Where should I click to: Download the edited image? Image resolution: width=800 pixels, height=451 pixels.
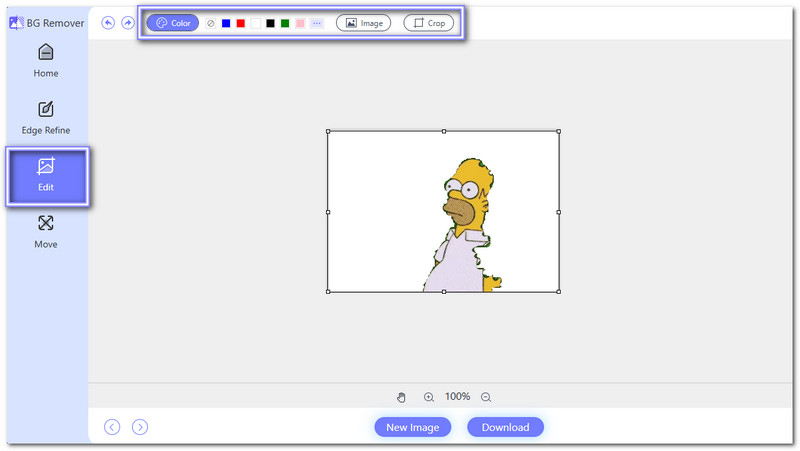point(506,427)
